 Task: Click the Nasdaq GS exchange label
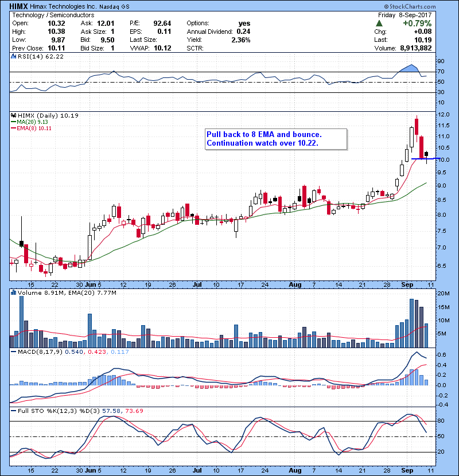(114, 7)
